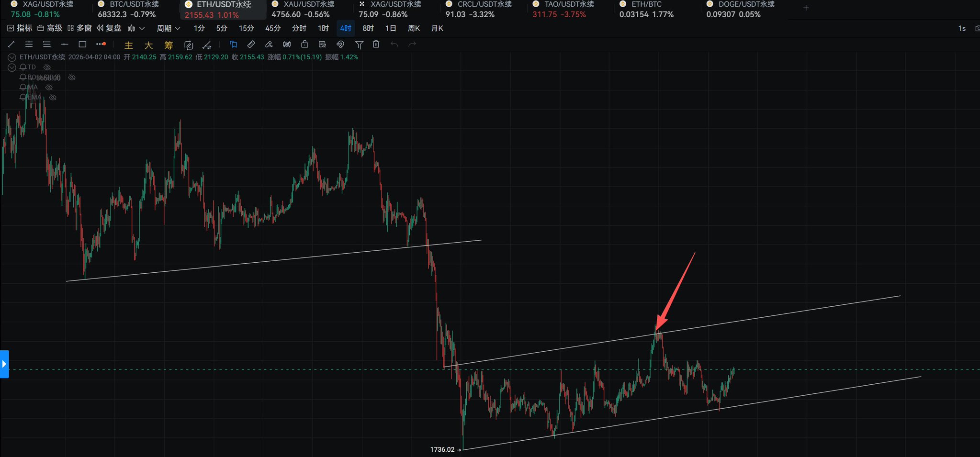Click the yellow 大 icon
Viewport: 980px width, 457px height.
(148, 45)
